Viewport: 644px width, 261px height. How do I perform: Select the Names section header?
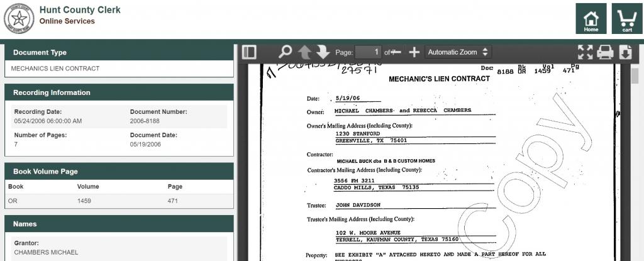(x=119, y=224)
